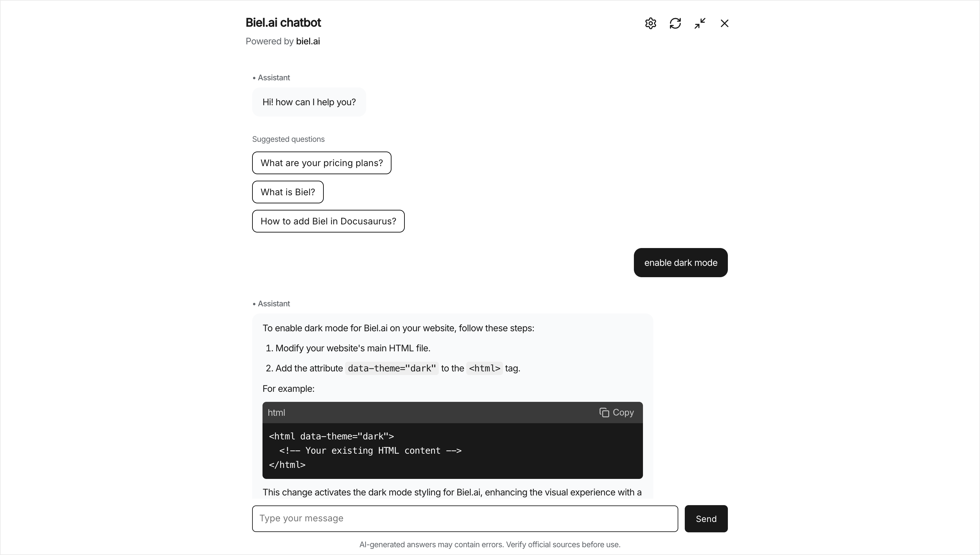Close the chatbot with the X icon
The image size is (980, 555).
click(x=724, y=23)
